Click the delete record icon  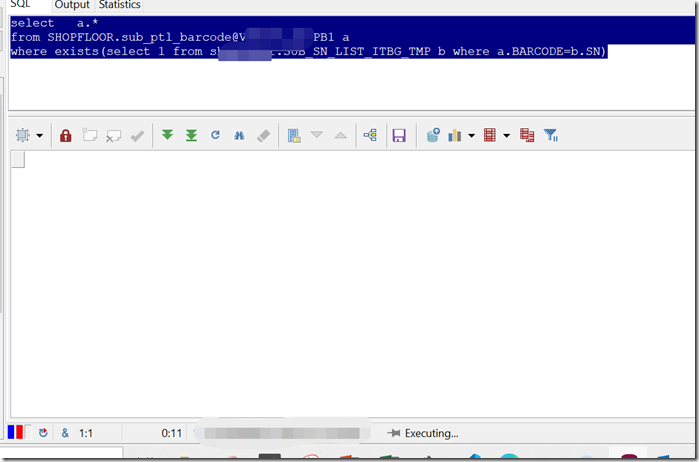click(x=114, y=136)
